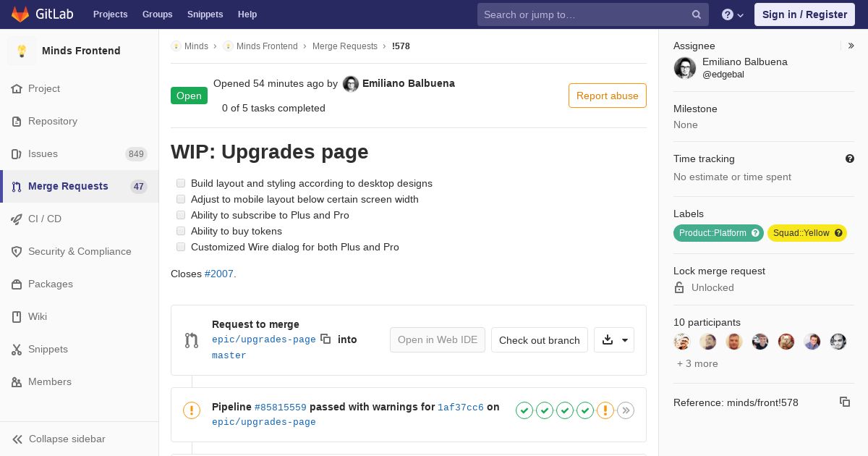The width and height of the screenshot is (868, 456).
Task: Collapse the right sidebar chevron
Action: (851, 46)
